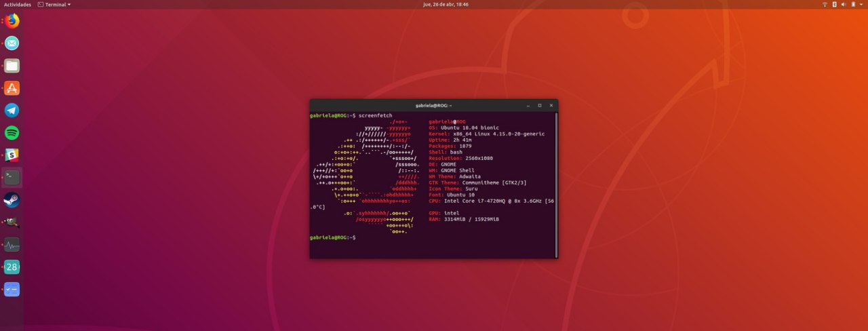The width and height of the screenshot is (868, 331).
Task: Click the 'Font: Ubuntu 10' line
Action: click(x=452, y=195)
